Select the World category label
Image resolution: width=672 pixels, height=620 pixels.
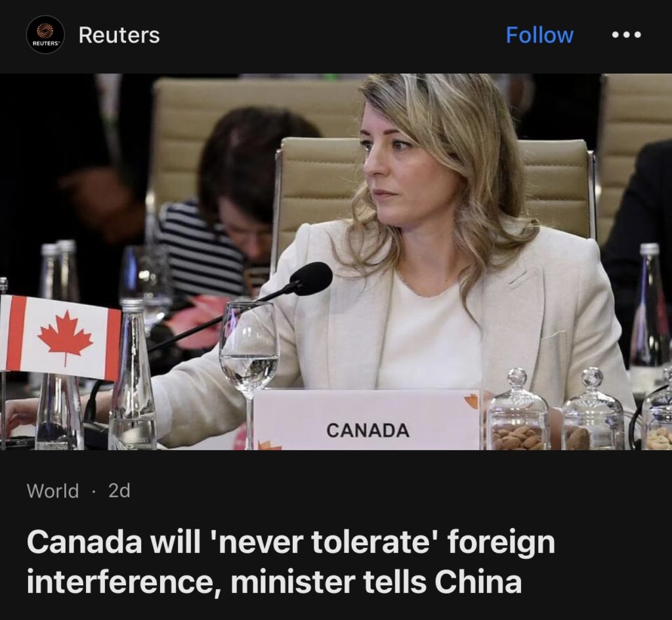52,491
